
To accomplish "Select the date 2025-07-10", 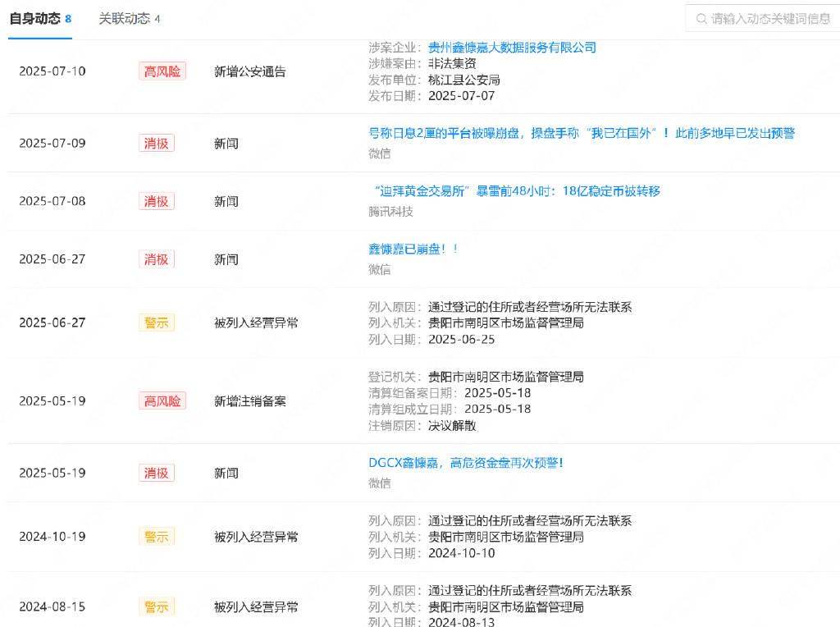I will click(x=52, y=71).
